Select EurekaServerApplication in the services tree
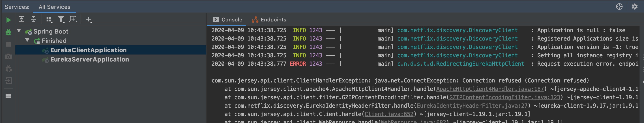Image resolution: width=644 pixels, height=123 pixels. coord(89,59)
